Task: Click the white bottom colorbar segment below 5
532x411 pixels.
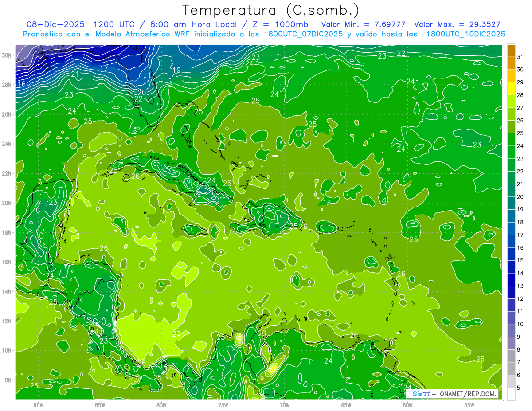Action: [511, 394]
